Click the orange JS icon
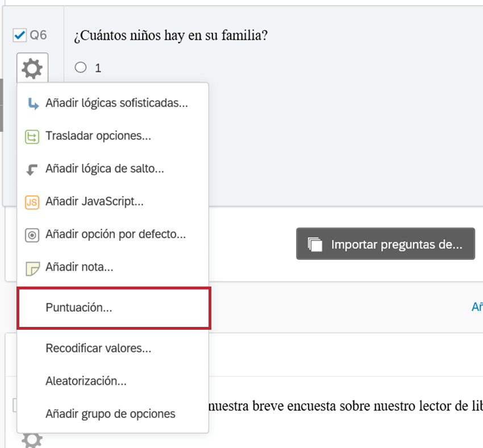 pos(32,202)
